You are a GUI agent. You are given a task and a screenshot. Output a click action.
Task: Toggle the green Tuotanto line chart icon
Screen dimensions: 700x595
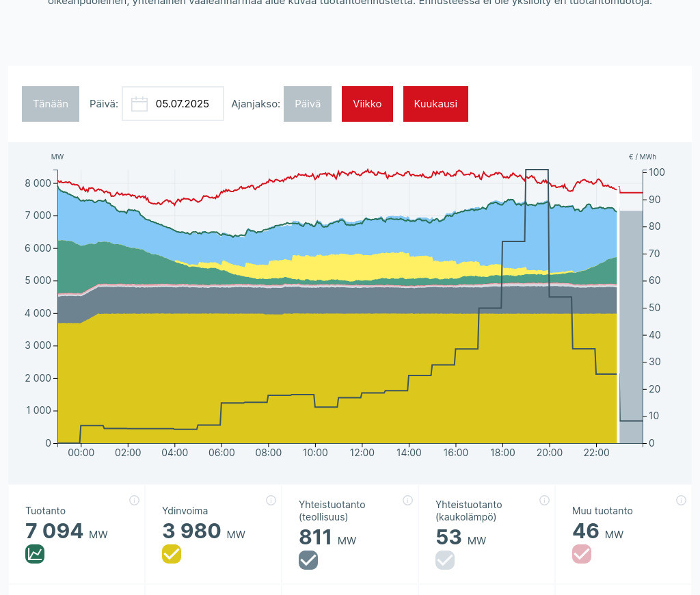(x=35, y=554)
